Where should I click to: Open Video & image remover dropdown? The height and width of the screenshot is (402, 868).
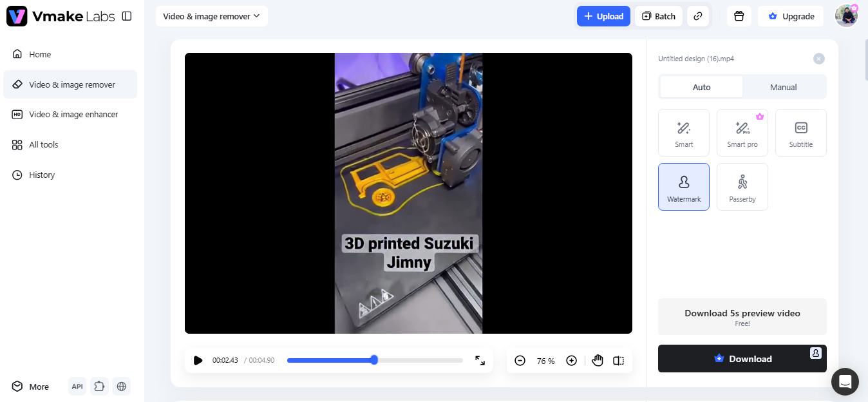(x=212, y=16)
